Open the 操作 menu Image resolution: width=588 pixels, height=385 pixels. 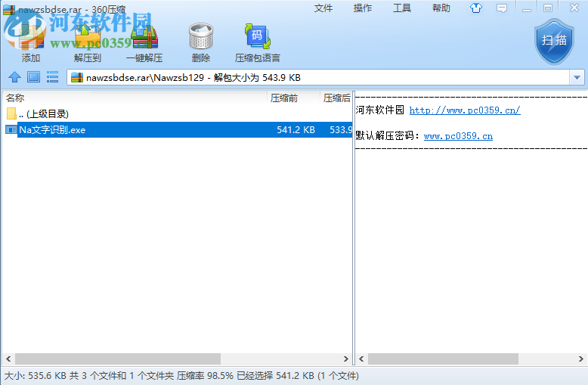(362, 8)
